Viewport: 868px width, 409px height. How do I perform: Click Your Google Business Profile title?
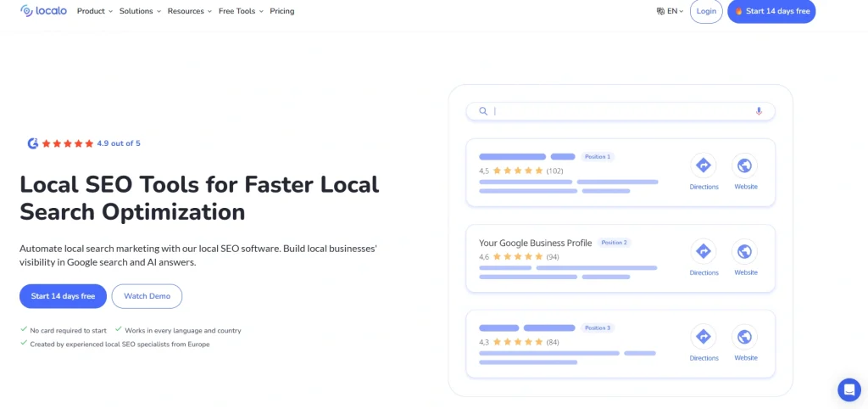tap(536, 243)
